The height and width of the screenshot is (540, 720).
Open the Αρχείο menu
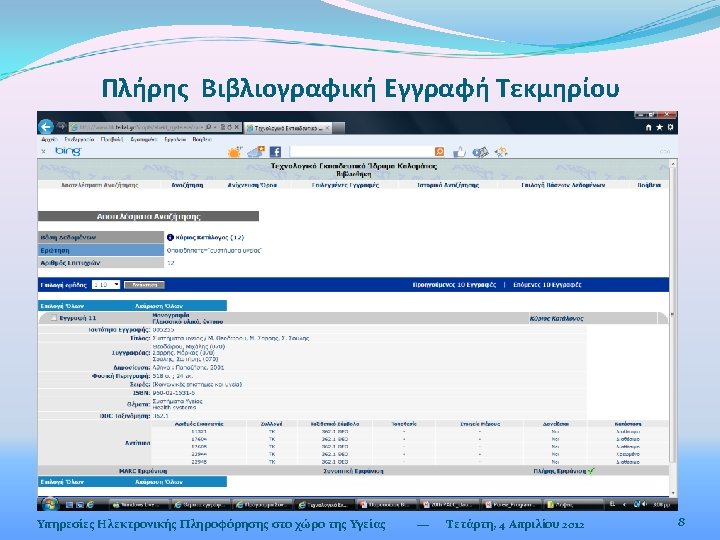49,139
